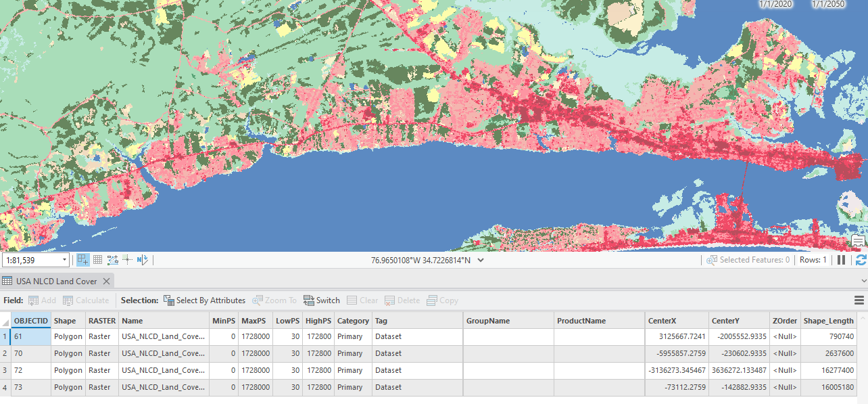Refresh the map view
Viewport: 868px width, 404px height.
[861, 260]
